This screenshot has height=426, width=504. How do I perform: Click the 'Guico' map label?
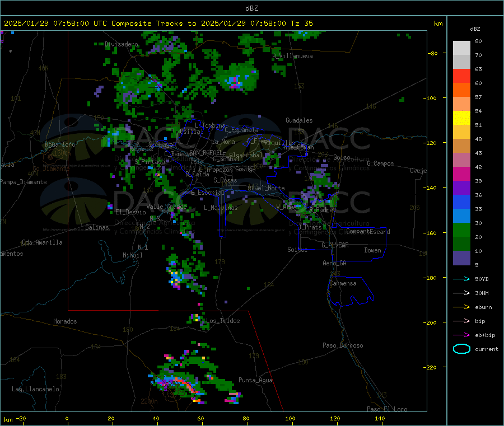pos(342,158)
